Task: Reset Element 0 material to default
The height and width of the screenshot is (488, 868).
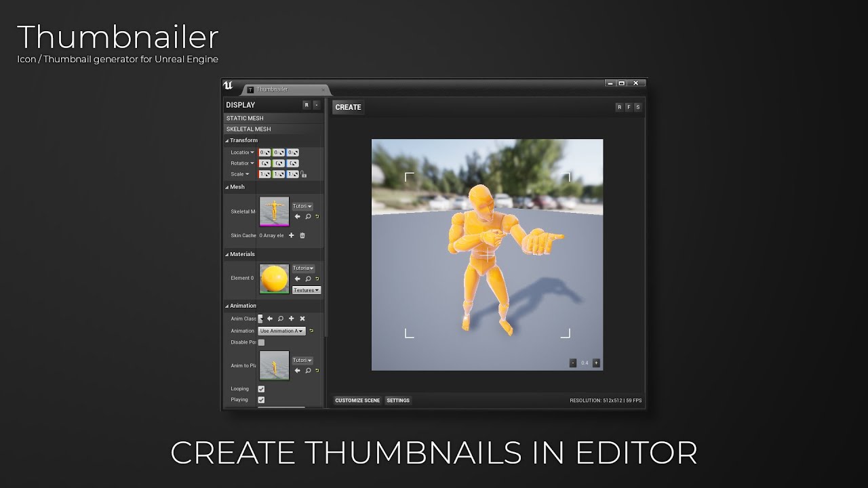Action: [x=317, y=279]
